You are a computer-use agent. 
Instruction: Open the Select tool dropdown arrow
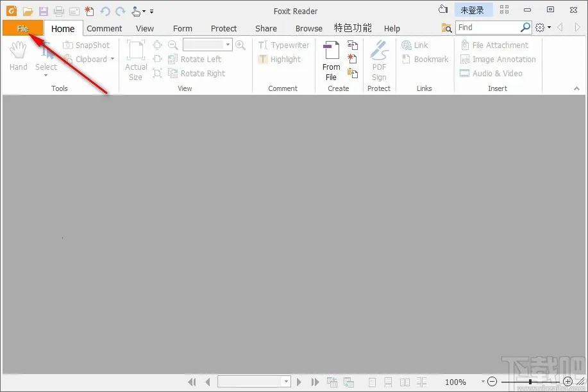point(46,76)
